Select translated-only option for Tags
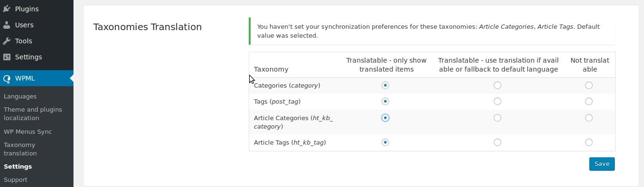The width and height of the screenshot is (644, 187). tap(385, 101)
